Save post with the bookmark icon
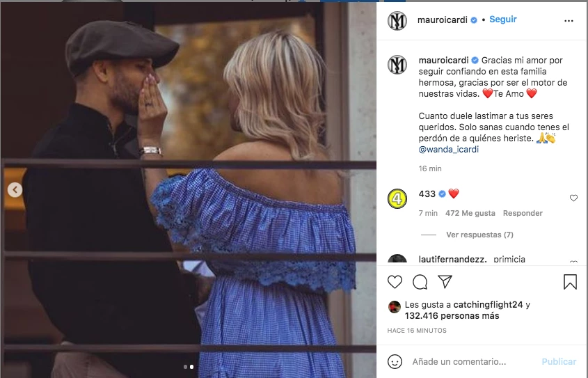The width and height of the screenshot is (588, 378). [x=569, y=282]
